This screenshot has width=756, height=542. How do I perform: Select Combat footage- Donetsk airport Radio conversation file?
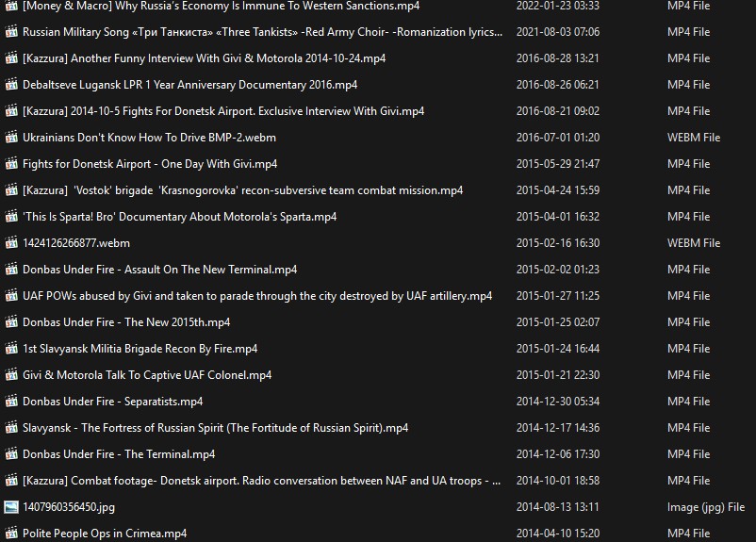pos(262,481)
